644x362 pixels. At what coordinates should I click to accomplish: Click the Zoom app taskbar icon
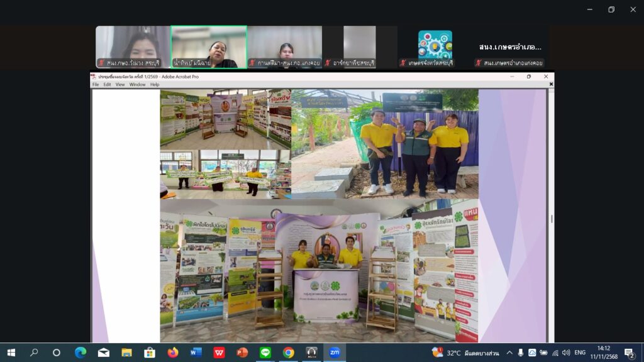pos(335,353)
